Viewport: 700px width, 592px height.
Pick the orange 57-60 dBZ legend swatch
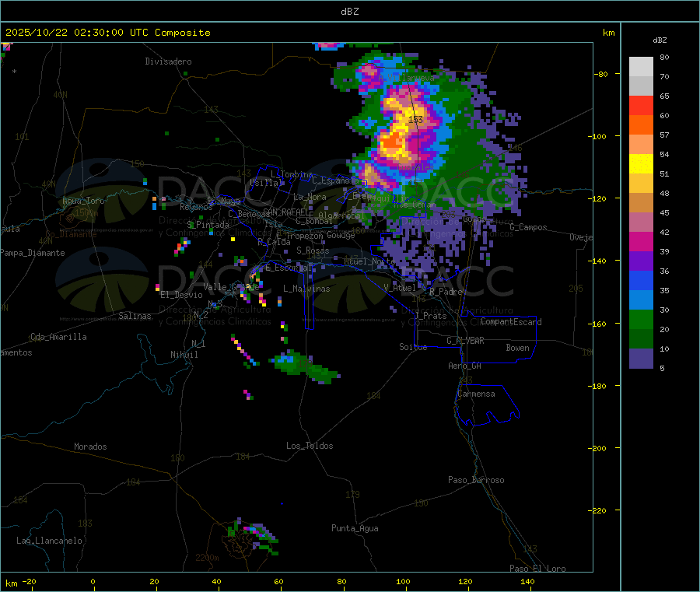(x=641, y=125)
